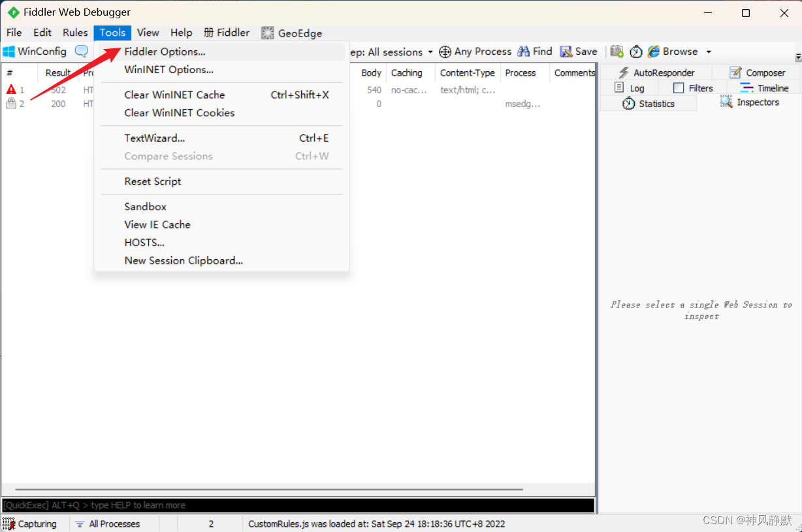
Task: Choose Clear WinINET Cache from the menu
Action: (174, 95)
